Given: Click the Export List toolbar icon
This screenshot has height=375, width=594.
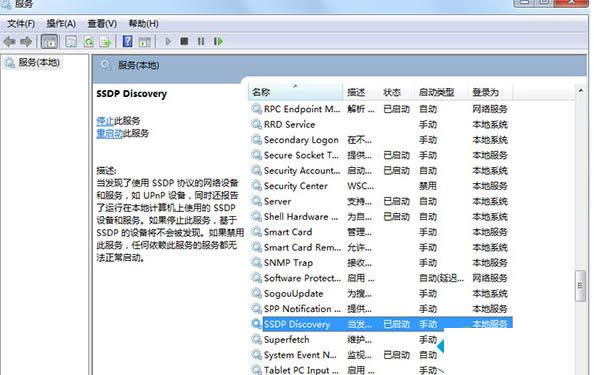Looking at the screenshot, I should [x=105, y=42].
